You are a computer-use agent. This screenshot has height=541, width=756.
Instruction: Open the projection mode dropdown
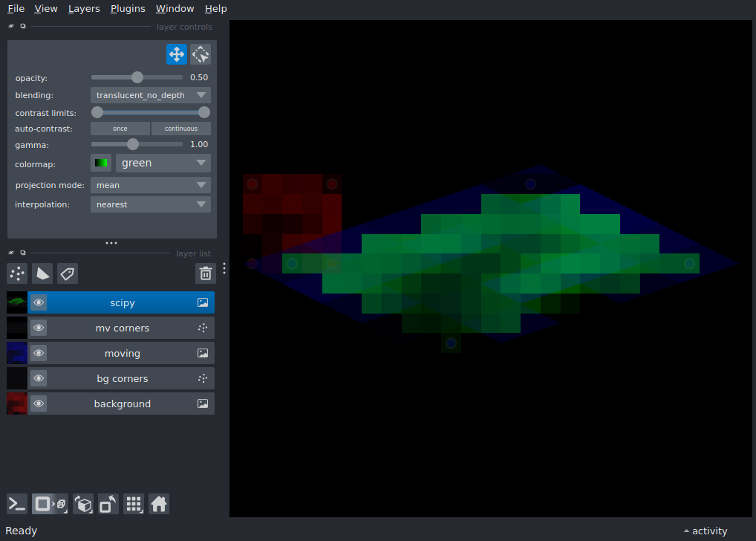point(150,184)
